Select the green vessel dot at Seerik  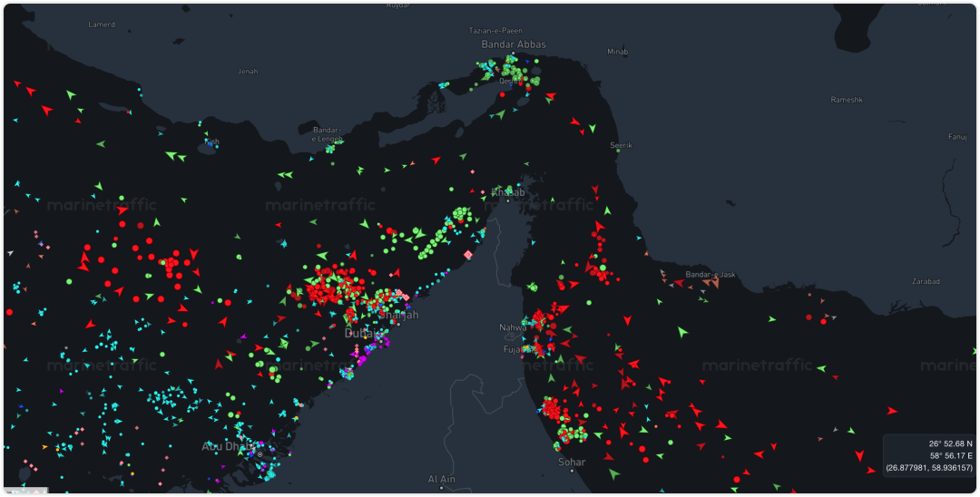point(617,151)
